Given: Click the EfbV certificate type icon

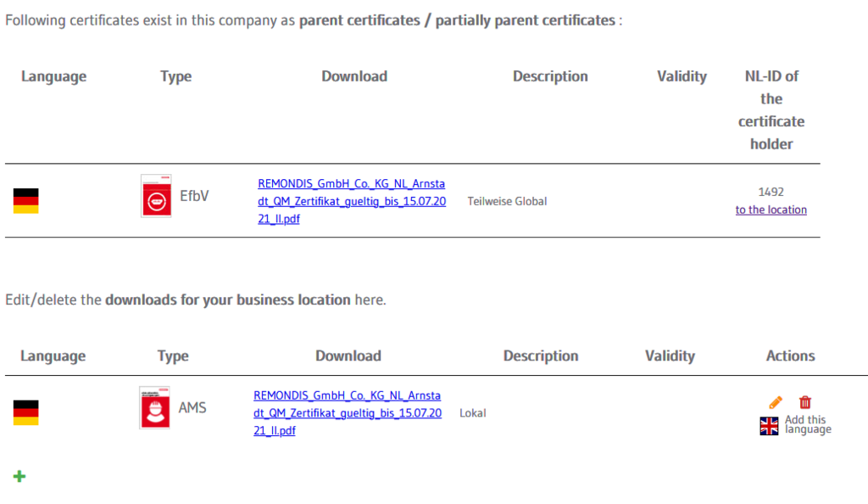Looking at the screenshot, I should coord(156,196).
